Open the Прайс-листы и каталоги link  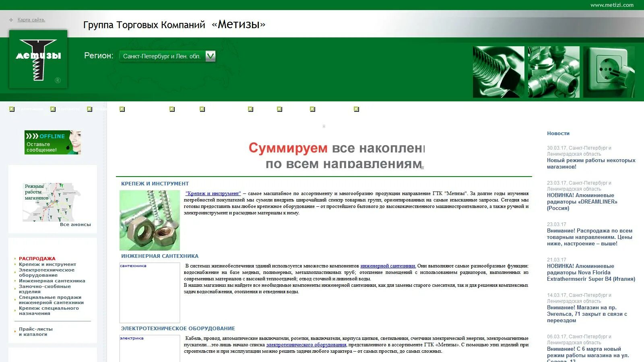click(x=36, y=331)
